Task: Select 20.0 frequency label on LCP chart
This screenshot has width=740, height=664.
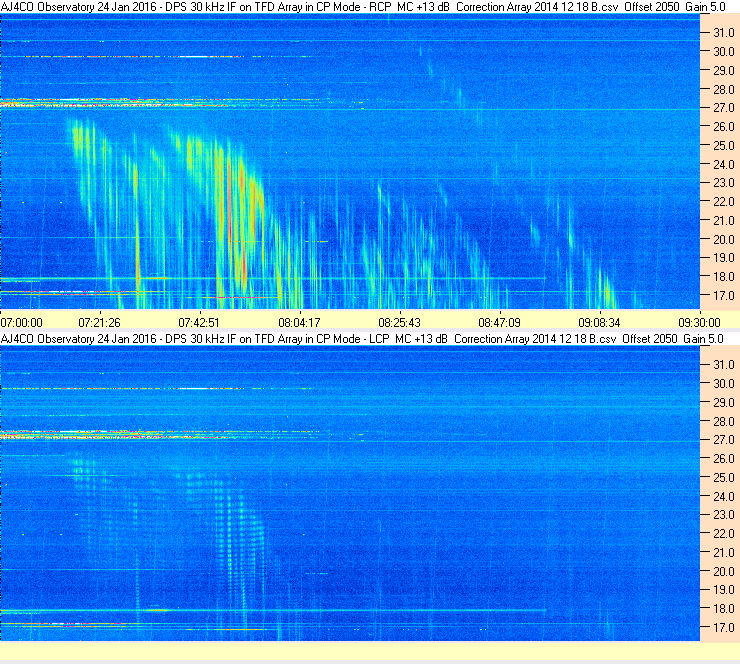Action: [x=724, y=572]
